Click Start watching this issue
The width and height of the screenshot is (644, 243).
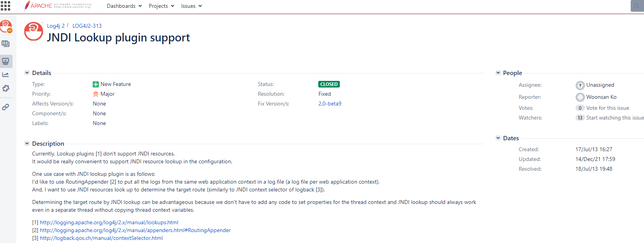tap(615, 118)
